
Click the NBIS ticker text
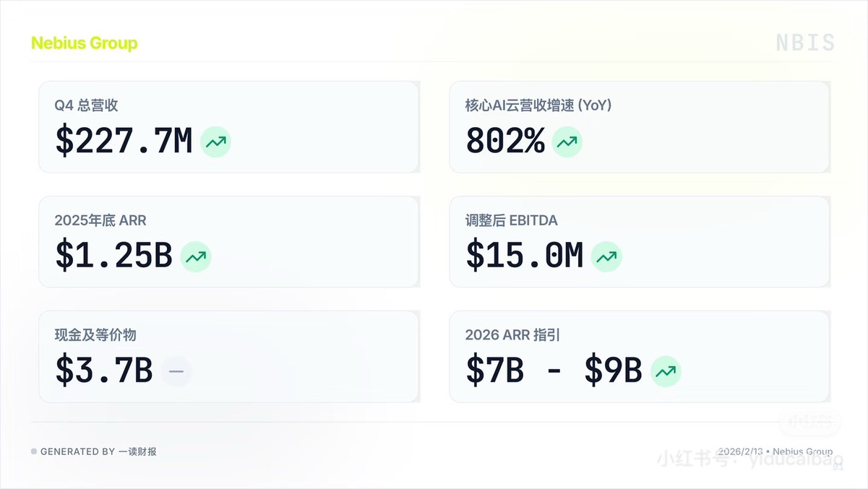(805, 43)
